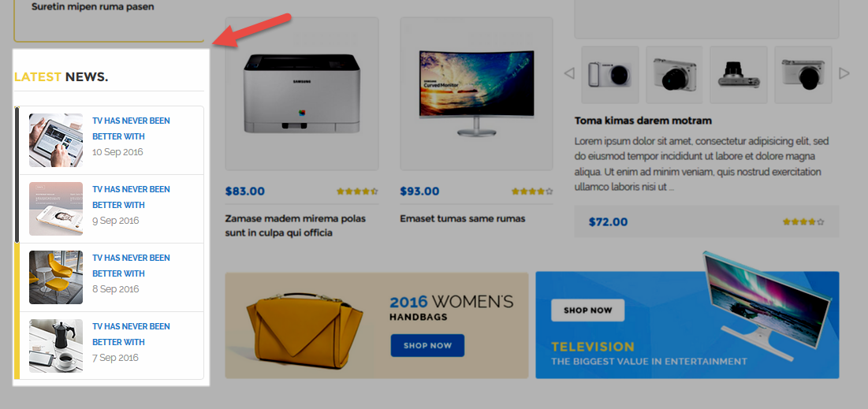Open the curved monitor product image
The height and width of the screenshot is (409, 868).
click(x=476, y=94)
